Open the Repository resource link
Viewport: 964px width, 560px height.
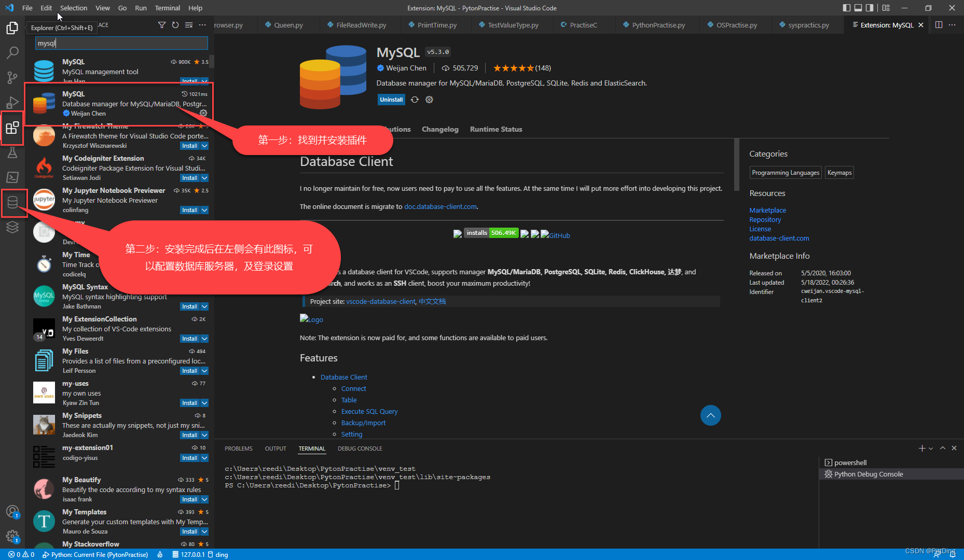pyautogui.click(x=765, y=219)
